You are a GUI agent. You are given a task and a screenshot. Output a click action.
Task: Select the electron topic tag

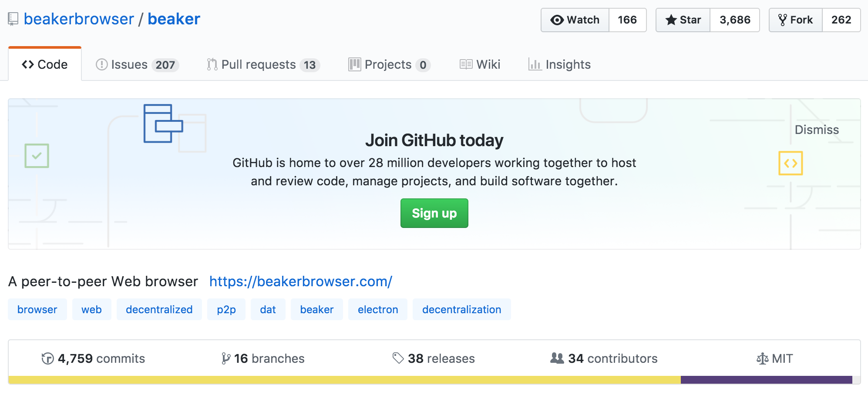tap(378, 309)
